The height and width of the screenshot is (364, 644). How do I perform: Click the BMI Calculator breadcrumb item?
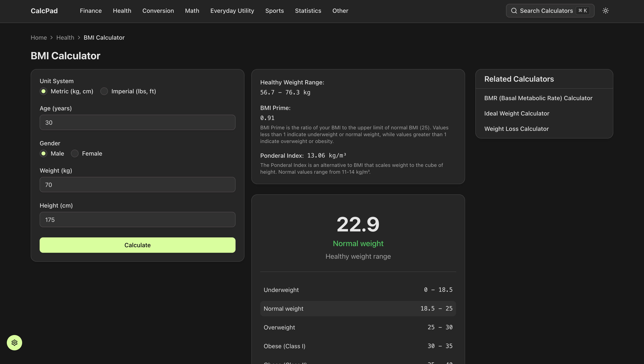(x=104, y=38)
